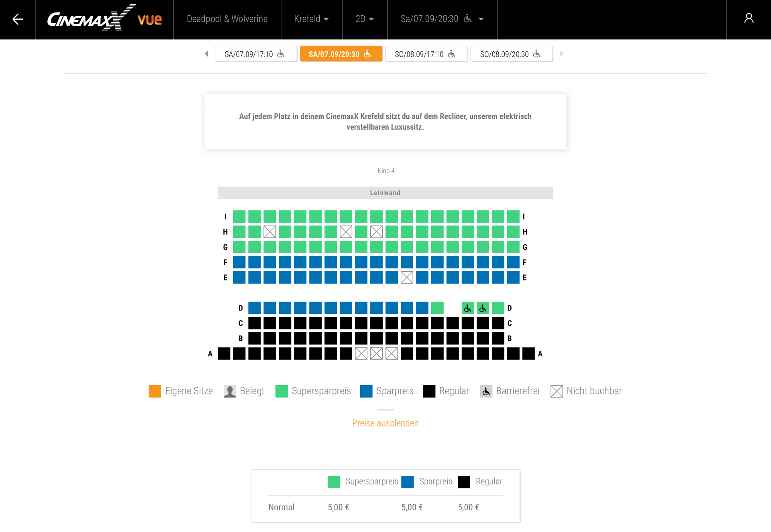Click the back arrow icon
The image size is (771, 532).
[17, 19]
